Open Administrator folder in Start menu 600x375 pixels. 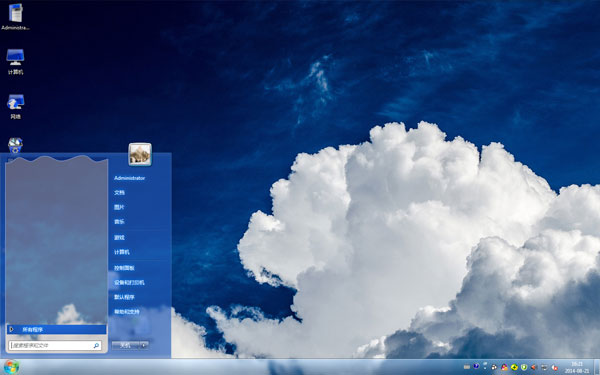[129, 178]
